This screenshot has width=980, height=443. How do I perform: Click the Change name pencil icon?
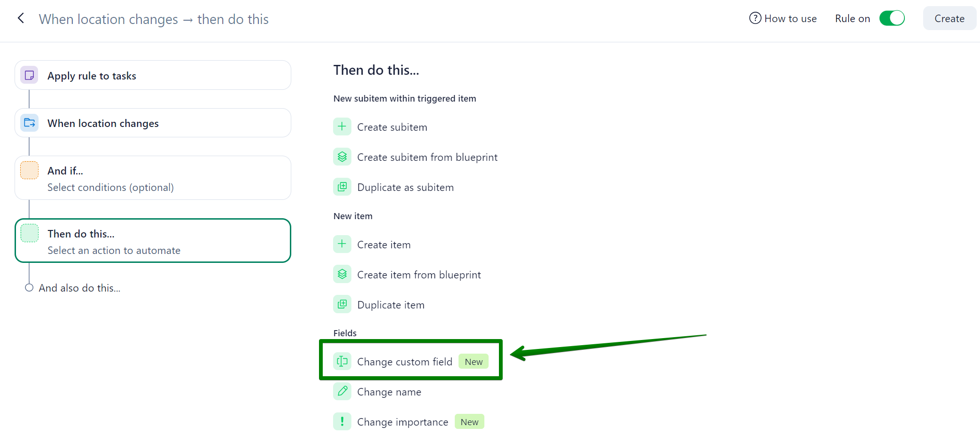click(342, 391)
